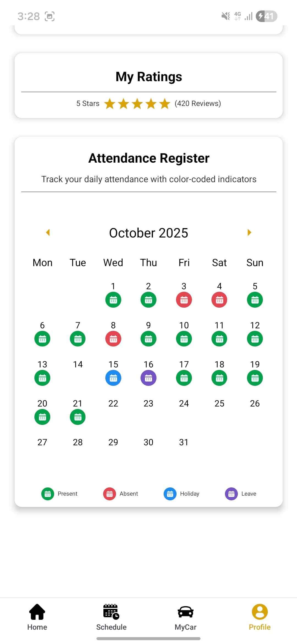Tap the 420 Reviews text
Viewport: 297px width, 644px height.
click(x=198, y=103)
